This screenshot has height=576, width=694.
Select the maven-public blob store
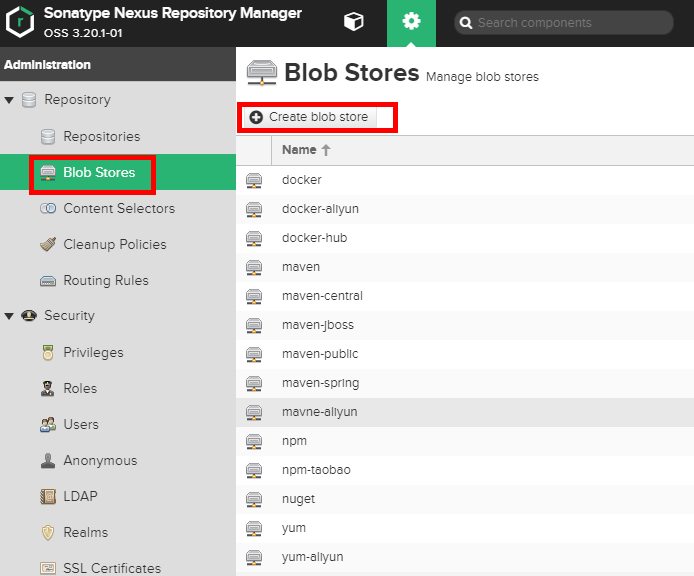coord(465,354)
